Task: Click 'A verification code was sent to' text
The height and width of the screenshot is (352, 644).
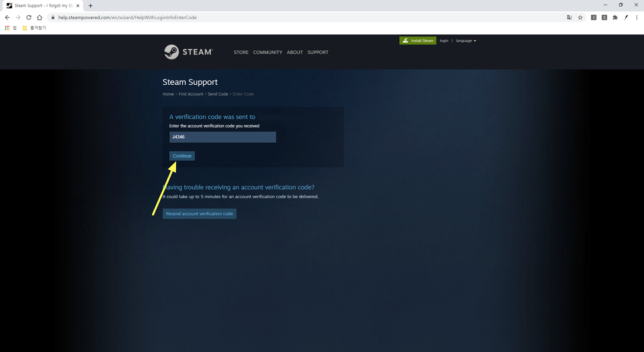Action: [213, 117]
